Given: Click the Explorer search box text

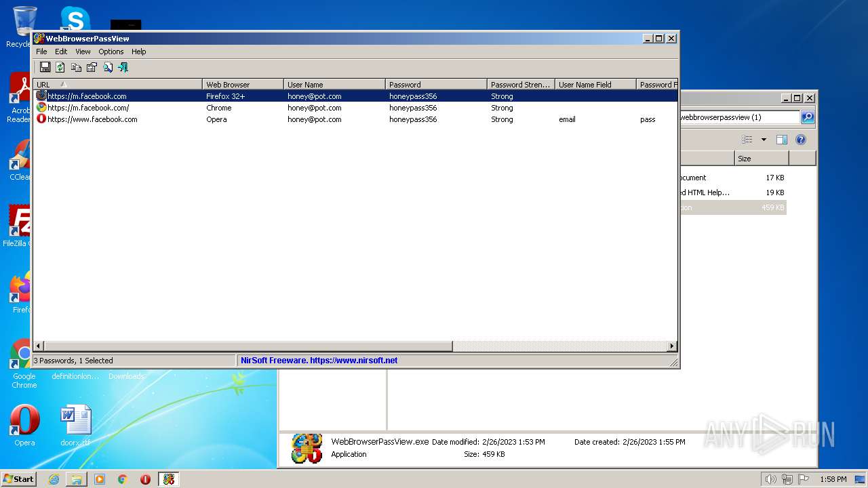Looking at the screenshot, I should [x=720, y=117].
